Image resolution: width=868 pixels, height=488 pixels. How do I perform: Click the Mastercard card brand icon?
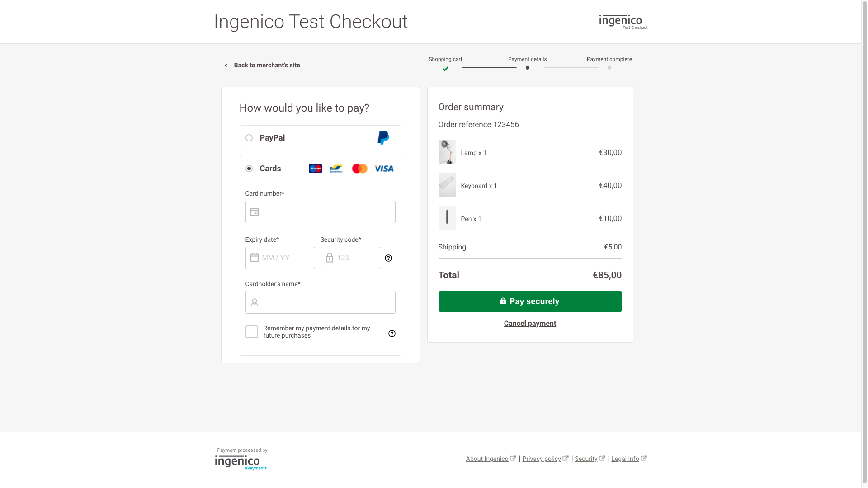359,169
